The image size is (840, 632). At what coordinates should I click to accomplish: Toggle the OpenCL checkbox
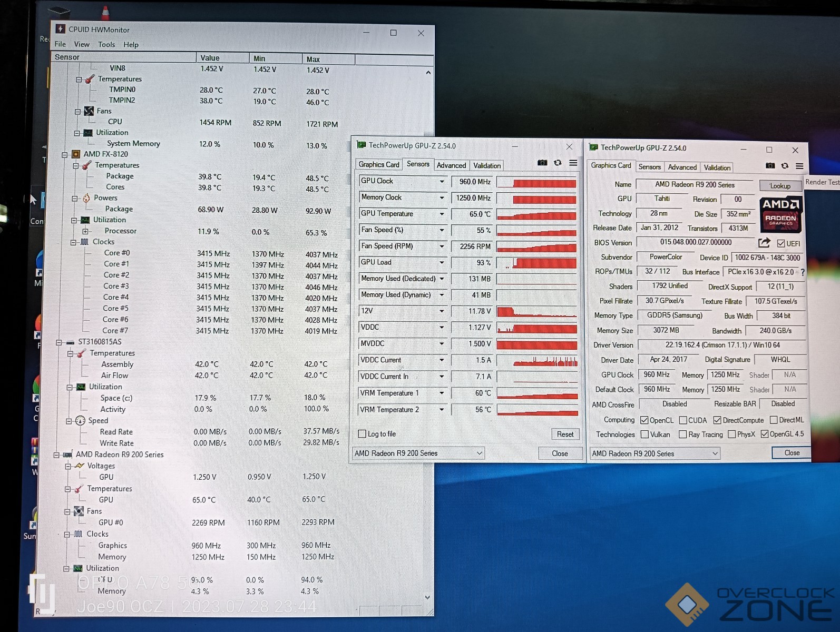point(644,420)
